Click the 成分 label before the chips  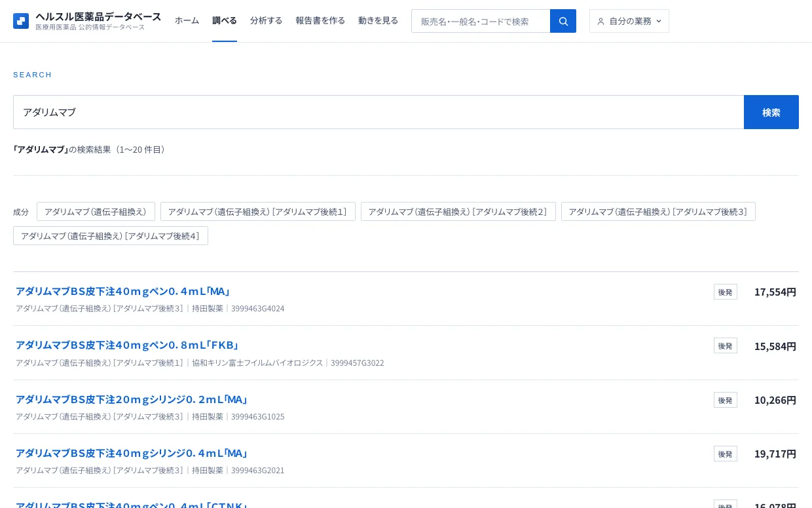21,212
